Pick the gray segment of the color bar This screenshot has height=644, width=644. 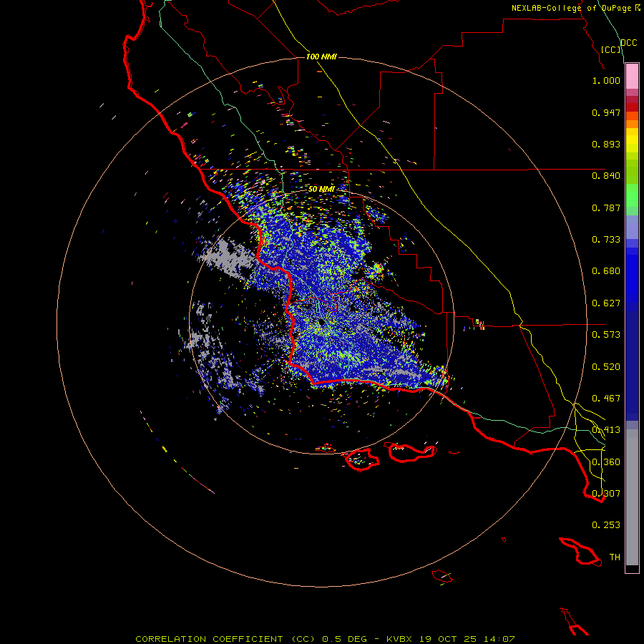point(632,497)
